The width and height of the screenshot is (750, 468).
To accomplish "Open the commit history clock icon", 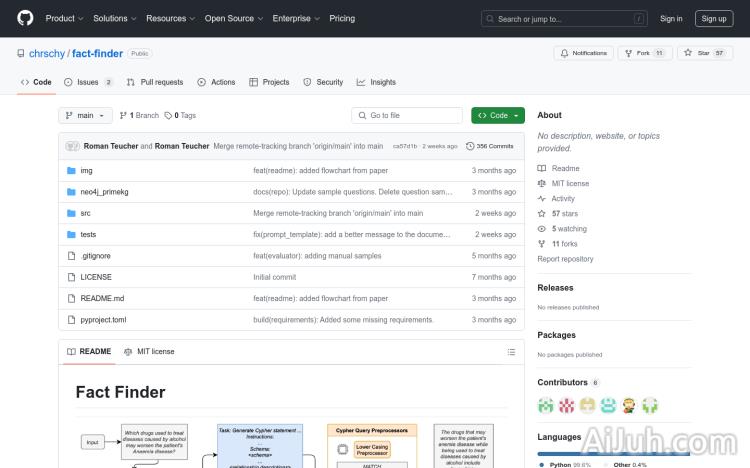I will 469,146.
